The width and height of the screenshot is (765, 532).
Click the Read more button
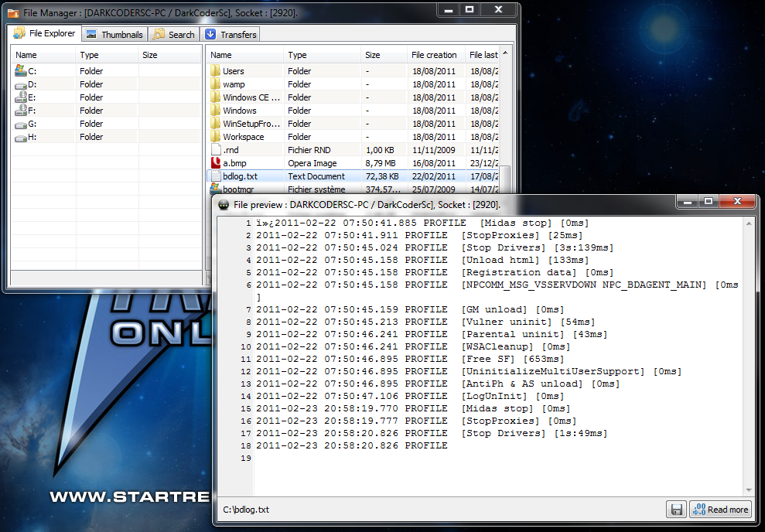pos(720,510)
